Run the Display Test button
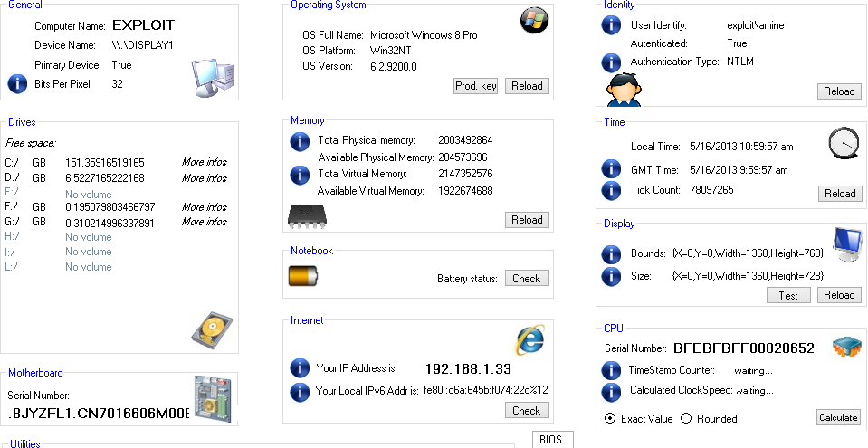The image size is (868, 448). click(x=788, y=295)
